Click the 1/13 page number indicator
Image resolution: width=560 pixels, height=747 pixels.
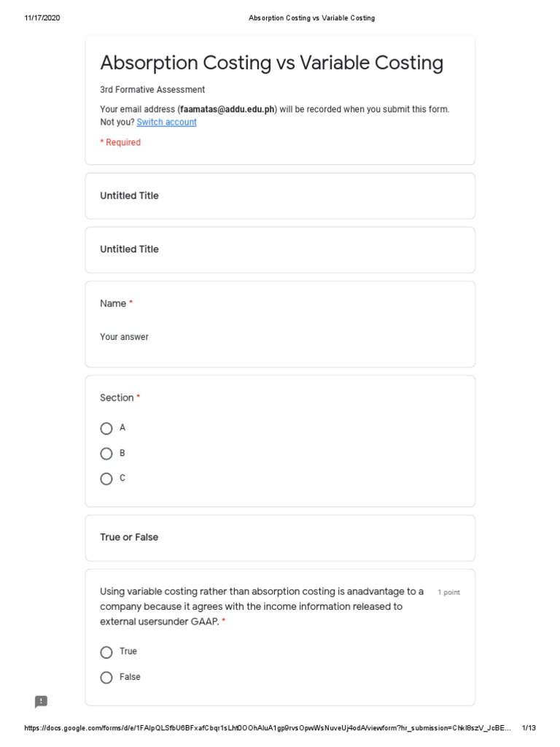pyautogui.click(x=529, y=728)
